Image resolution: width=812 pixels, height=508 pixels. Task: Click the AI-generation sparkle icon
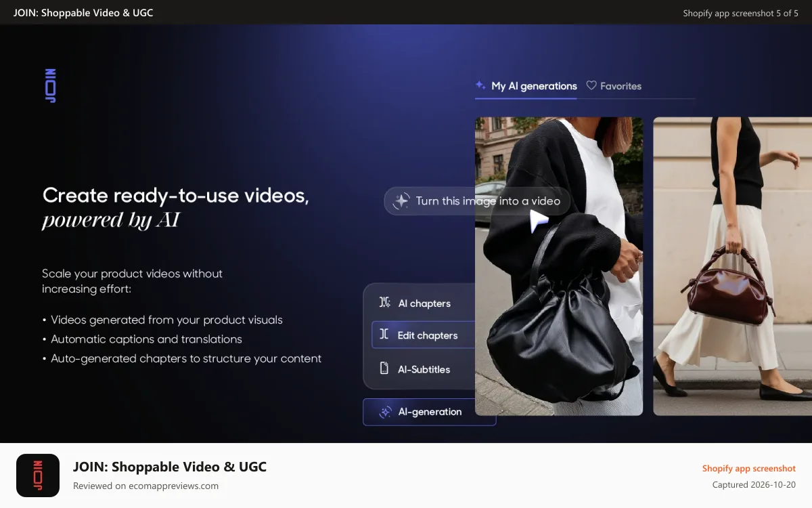[x=385, y=412]
